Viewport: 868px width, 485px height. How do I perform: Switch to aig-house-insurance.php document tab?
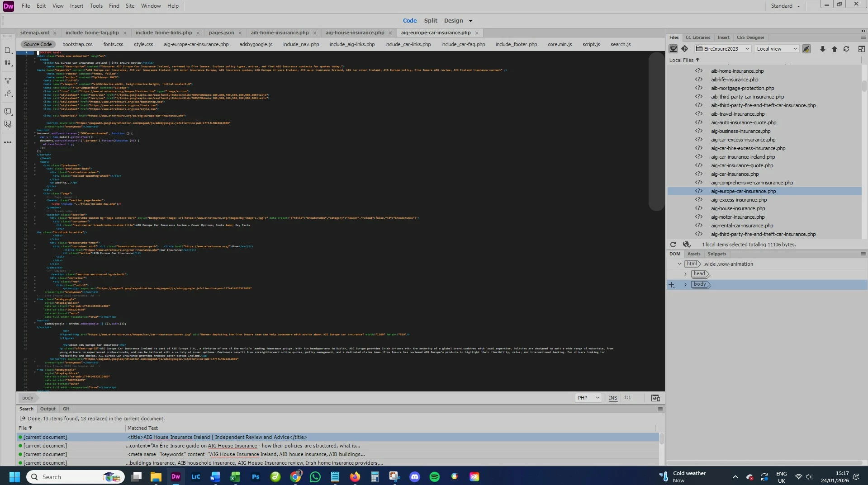(355, 33)
